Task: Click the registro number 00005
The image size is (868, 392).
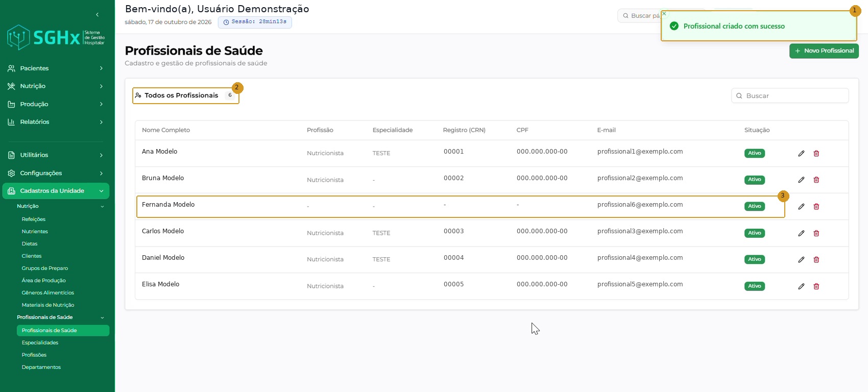Action: [453, 284]
